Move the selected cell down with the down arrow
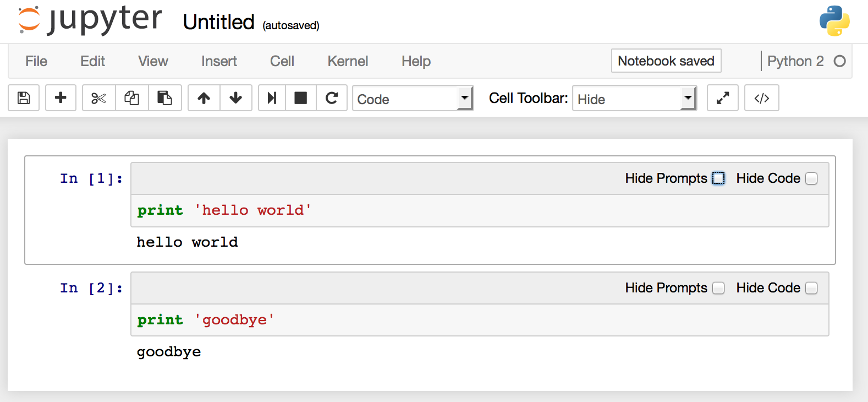This screenshot has height=402, width=868. 236,98
